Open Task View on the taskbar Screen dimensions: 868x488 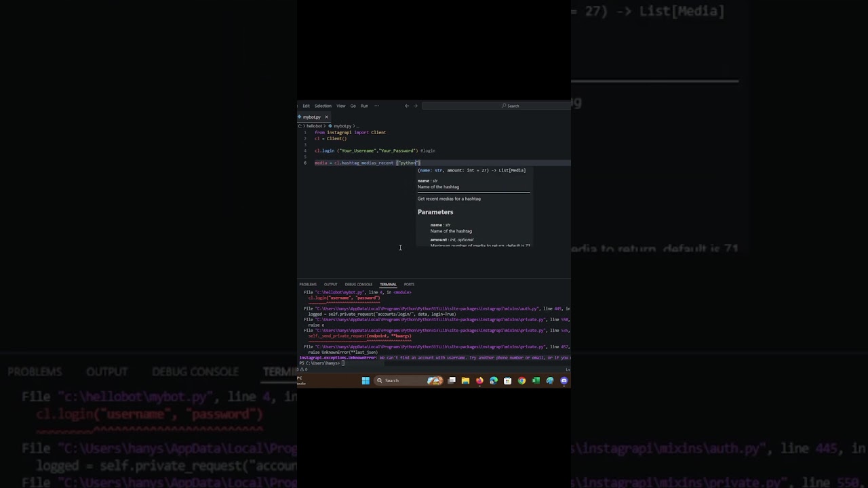coord(452,380)
